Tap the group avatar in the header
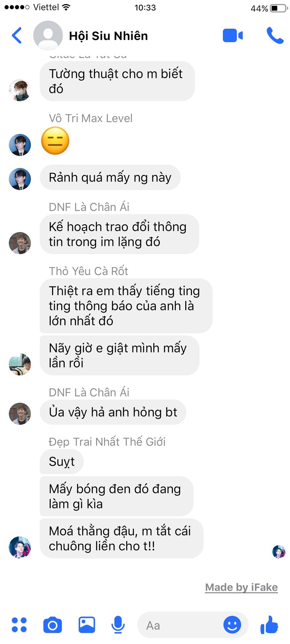 [48, 36]
